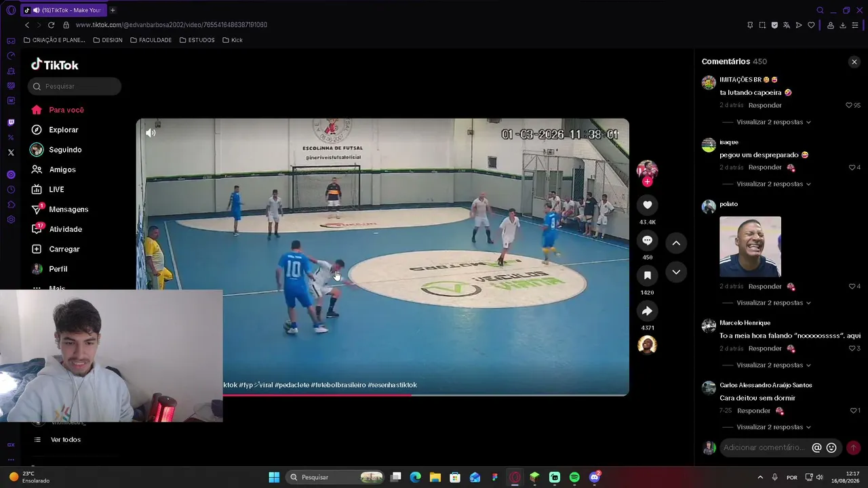Seek the video using the progress bar
The height and width of the screenshot is (488, 868).
tap(382, 394)
